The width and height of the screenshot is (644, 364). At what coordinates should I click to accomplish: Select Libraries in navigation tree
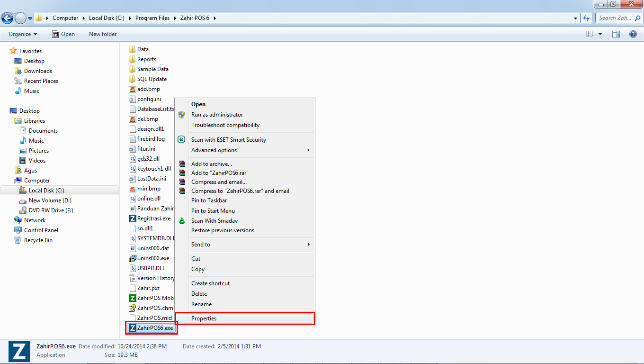coord(30,121)
